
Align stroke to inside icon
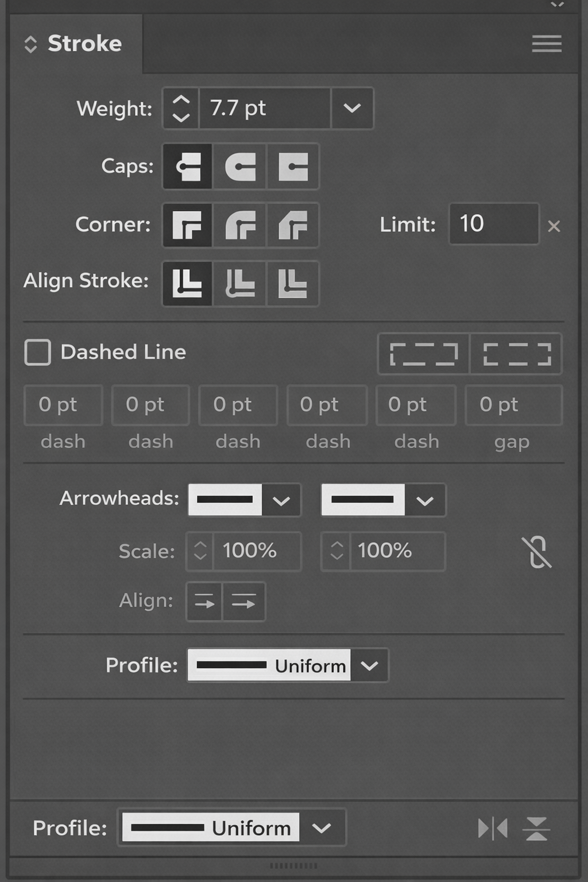pos(240,283)
